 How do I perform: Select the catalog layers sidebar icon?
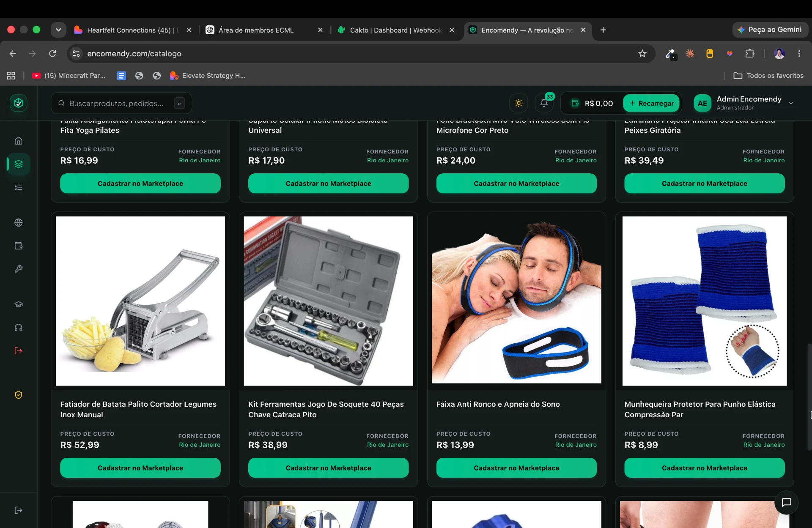19,164
